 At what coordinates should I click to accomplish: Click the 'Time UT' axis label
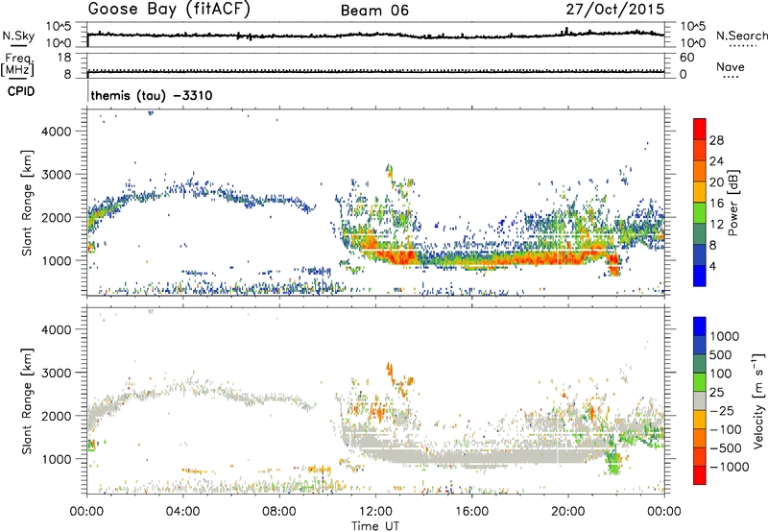tap(375, 526)
